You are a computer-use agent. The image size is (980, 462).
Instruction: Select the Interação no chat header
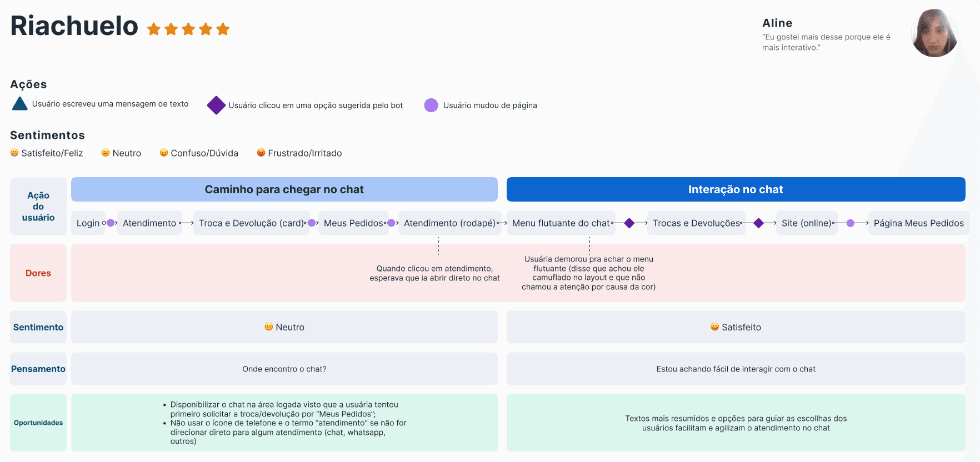[x=736, y=189]
